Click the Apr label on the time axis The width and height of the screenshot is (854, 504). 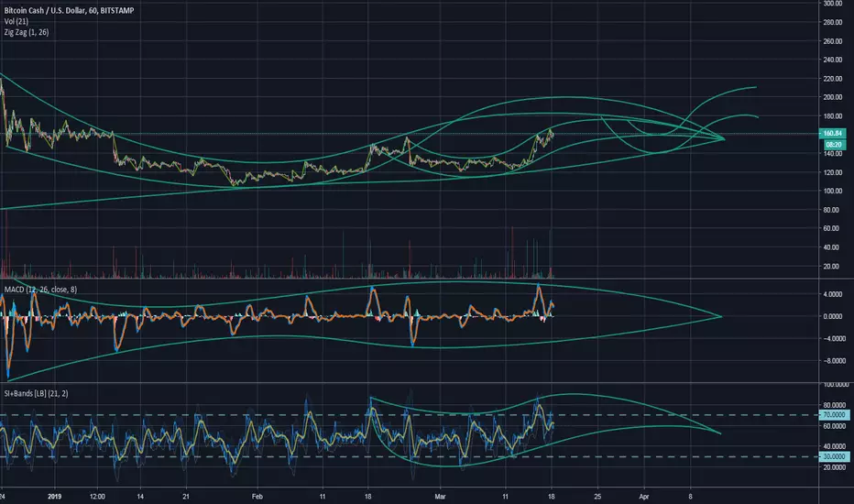(644, 497)
